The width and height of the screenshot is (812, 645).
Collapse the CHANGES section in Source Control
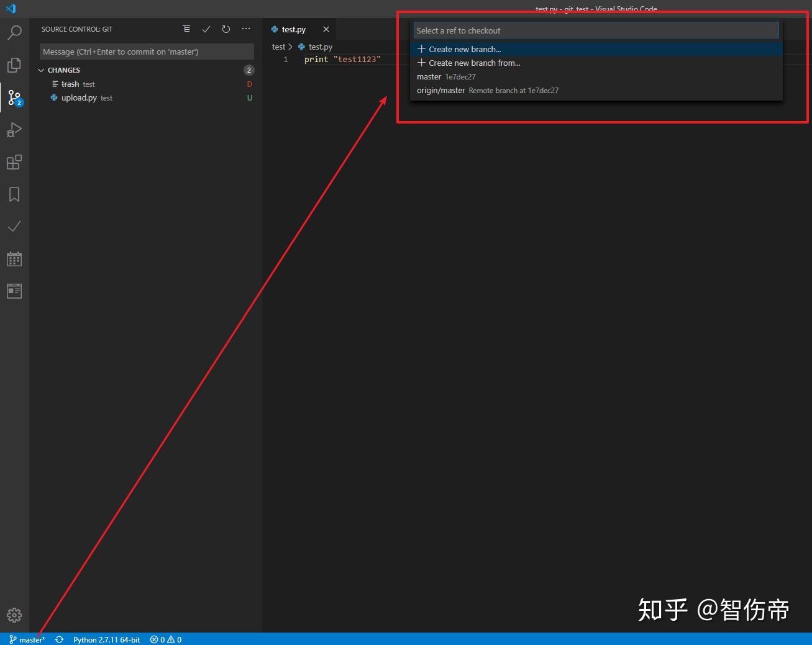41,70
